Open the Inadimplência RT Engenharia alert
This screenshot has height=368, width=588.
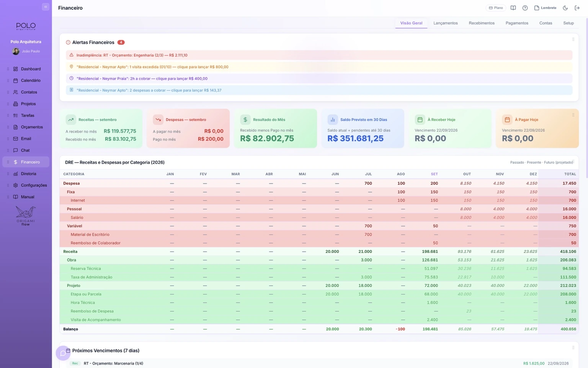pyautogui.click(x=319, y=55)
